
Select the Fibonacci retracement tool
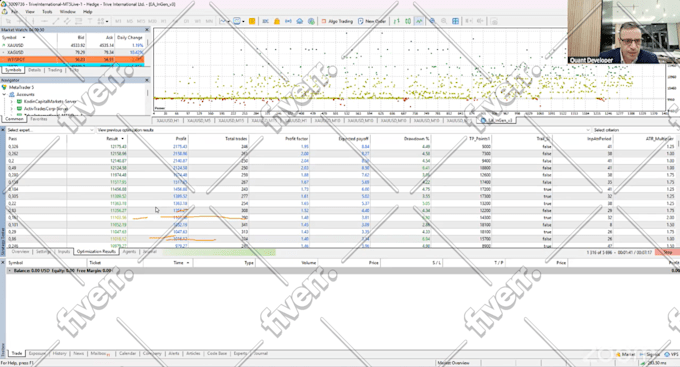pos(78,21)
